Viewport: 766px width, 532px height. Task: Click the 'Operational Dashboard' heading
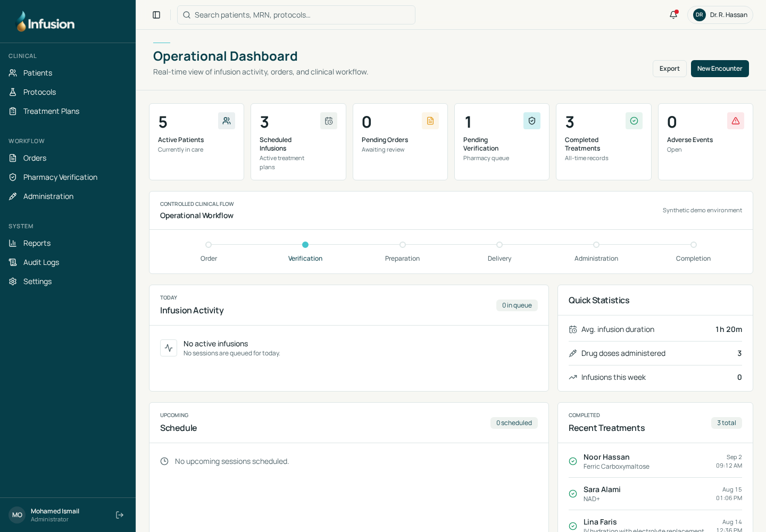tap(226, 56)
